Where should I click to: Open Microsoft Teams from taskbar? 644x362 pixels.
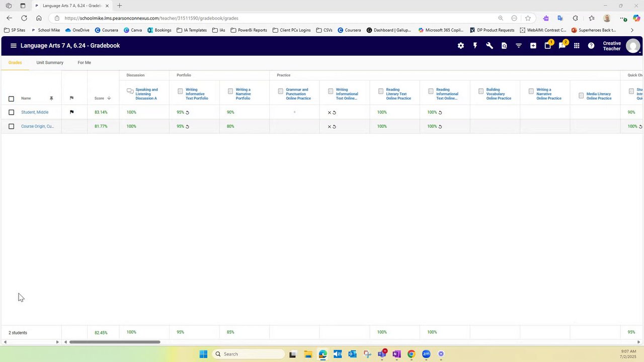tap(382, 354)
